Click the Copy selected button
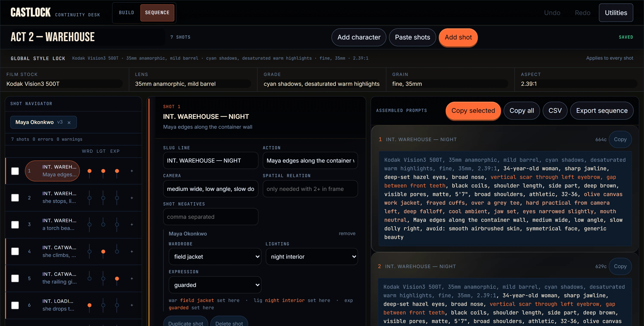Image resolution: width=644 pixels, height=326 pixels. [x=473, y=111]
